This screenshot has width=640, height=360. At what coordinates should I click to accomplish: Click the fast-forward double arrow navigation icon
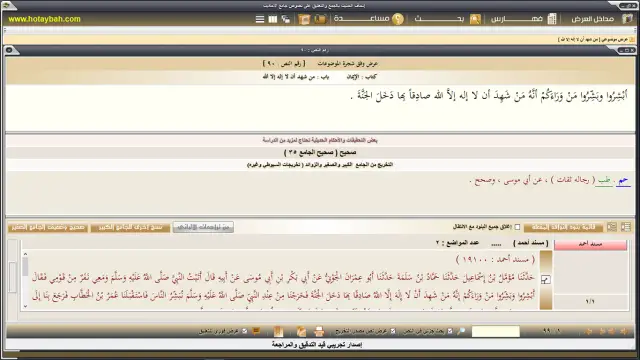[611, 331]
